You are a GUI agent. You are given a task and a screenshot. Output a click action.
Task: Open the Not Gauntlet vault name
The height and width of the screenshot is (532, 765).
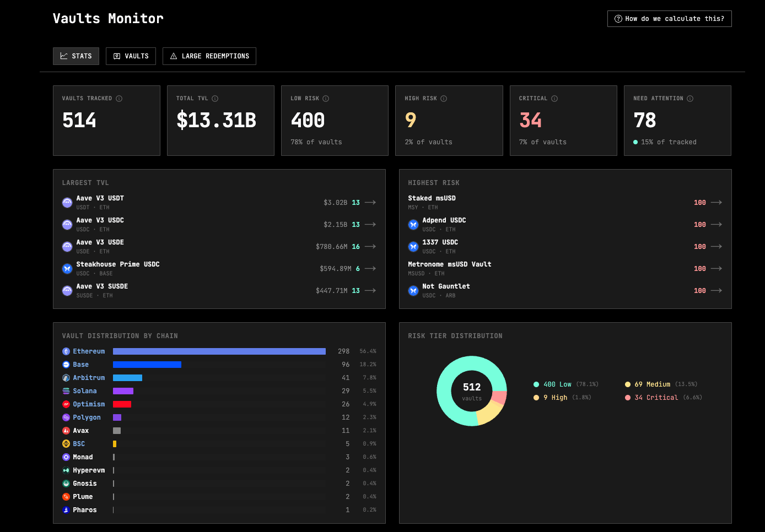tap(446, 286)
